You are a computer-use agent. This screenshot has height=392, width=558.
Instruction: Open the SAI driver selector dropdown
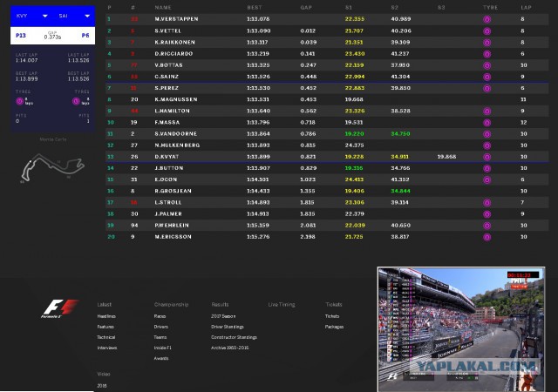pos(74,16)
